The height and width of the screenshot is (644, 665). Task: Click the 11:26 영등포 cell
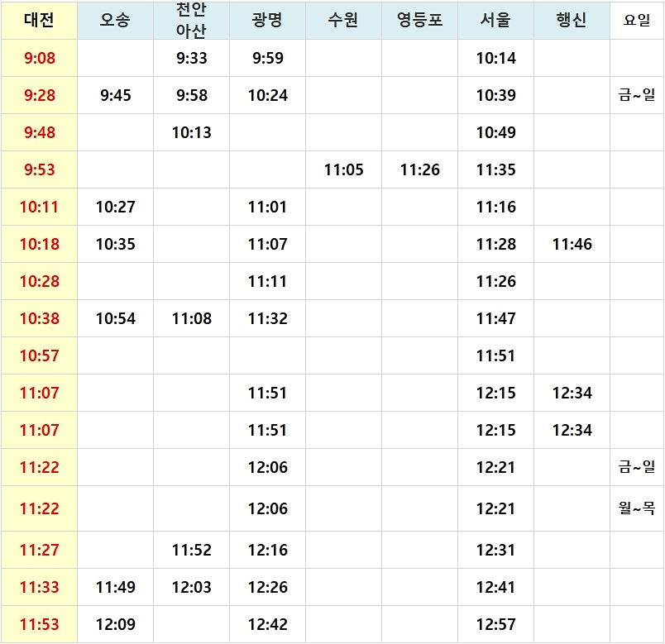(419, 169)
